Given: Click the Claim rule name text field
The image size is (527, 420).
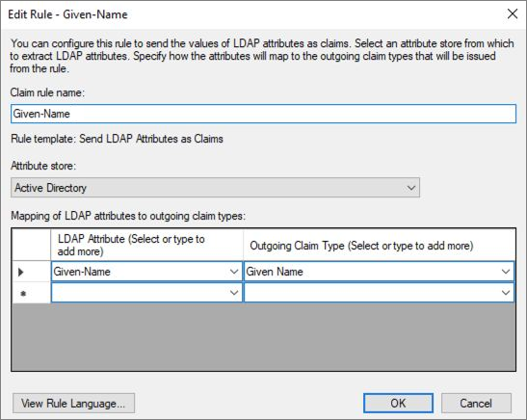Looking at the screenshot, I should coord(264,114).
